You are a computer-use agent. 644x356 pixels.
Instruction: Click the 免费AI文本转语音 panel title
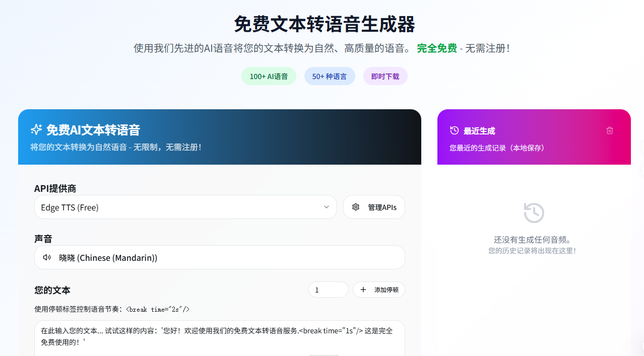click(x=93, y=130)
